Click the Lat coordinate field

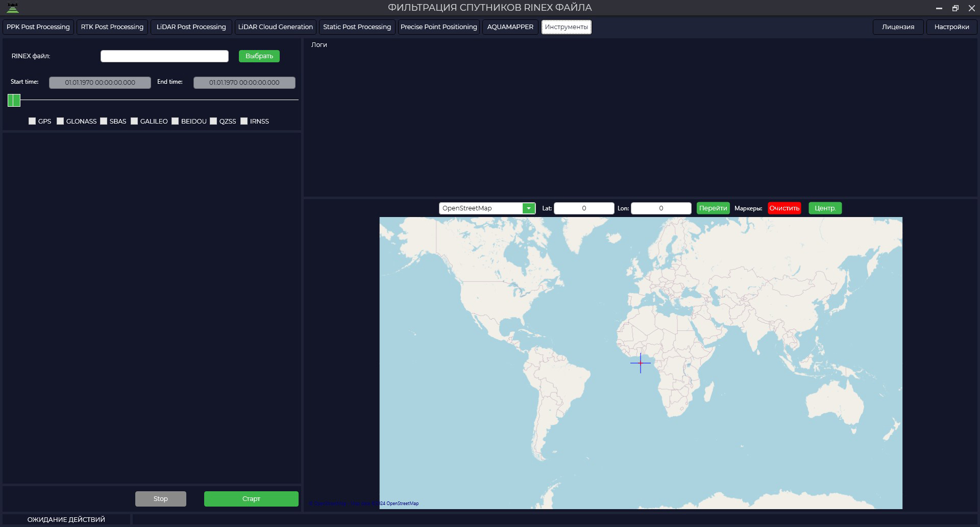click(584, 208)
